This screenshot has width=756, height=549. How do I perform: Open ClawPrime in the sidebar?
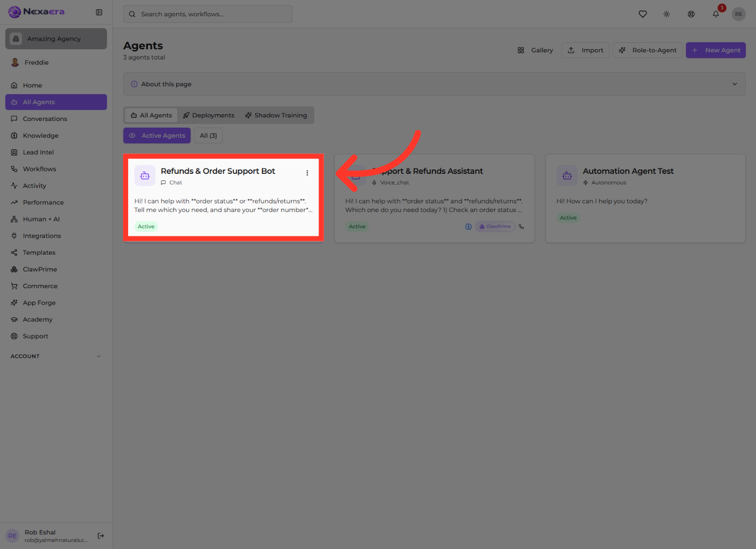coord(56,269)
